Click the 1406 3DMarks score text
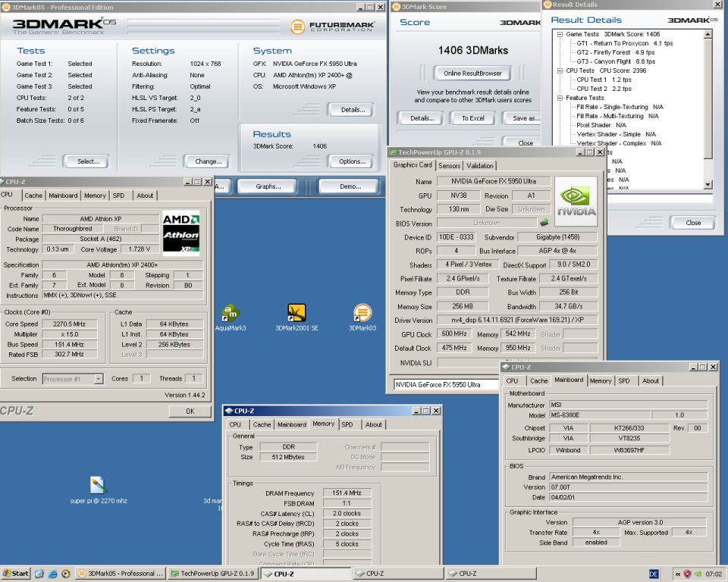 (x=472, y=51)
